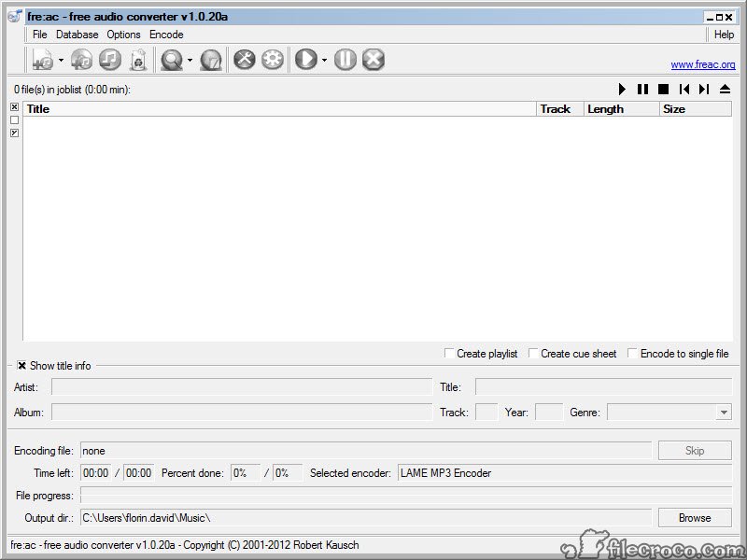This screenshot has height=560, width=747.
Task: Click the Previous track playback button
Action: [684, 89]
